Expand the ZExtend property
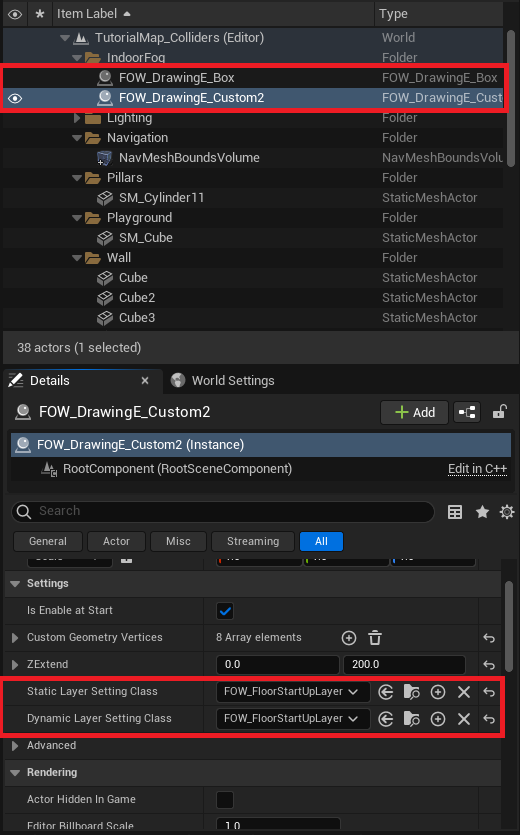The image size is (520, 835). pyautogui.click(x=15, y=665)
